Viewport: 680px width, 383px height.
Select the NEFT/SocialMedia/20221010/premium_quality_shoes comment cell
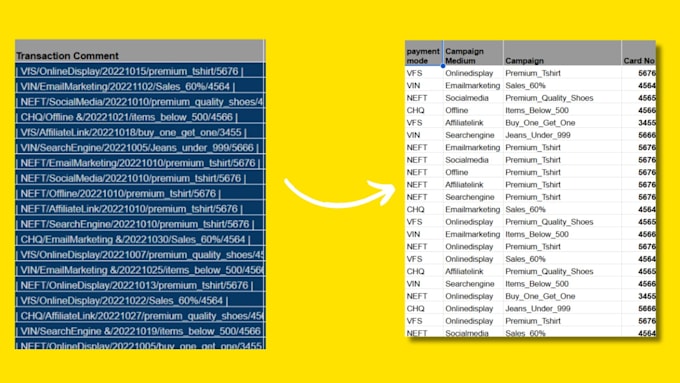[140, 101]
